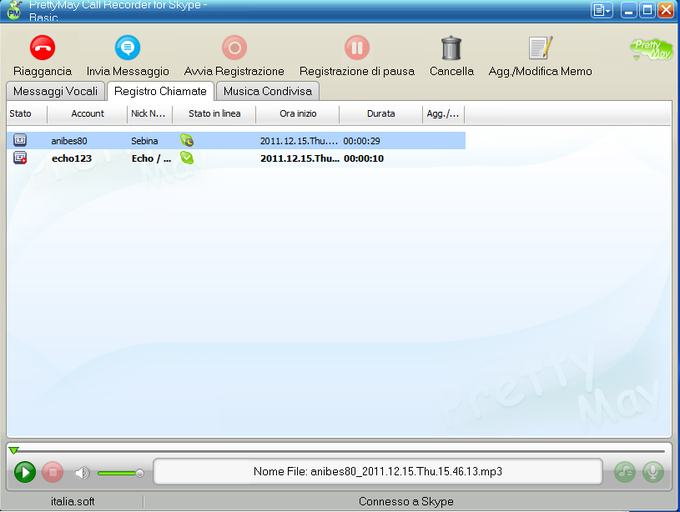This screenshot has height=512, width=680.
Task: Click the Agg./... column header
Action: coord(443,114)
